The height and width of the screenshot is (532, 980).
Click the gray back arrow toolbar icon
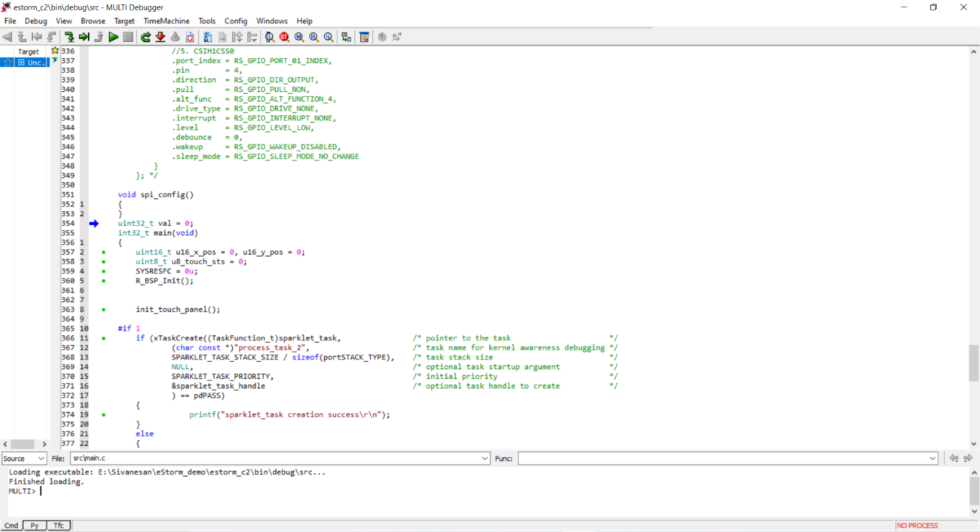tap(7, 37)
